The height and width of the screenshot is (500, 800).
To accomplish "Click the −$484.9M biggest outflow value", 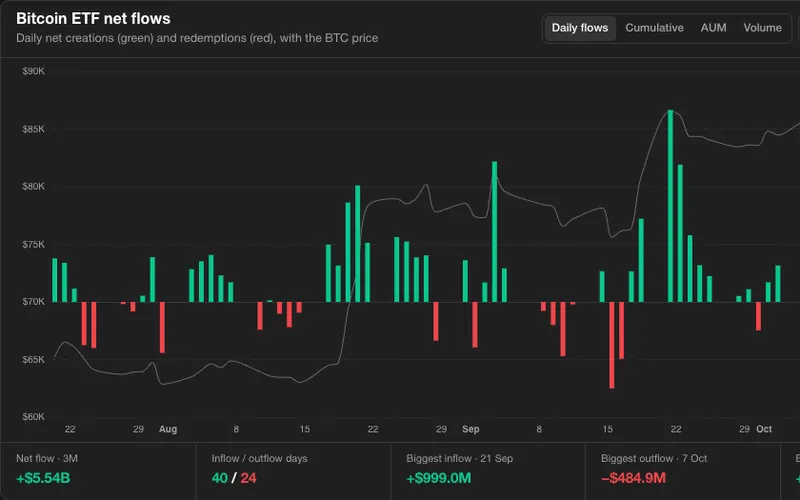I will coord(634,478).
